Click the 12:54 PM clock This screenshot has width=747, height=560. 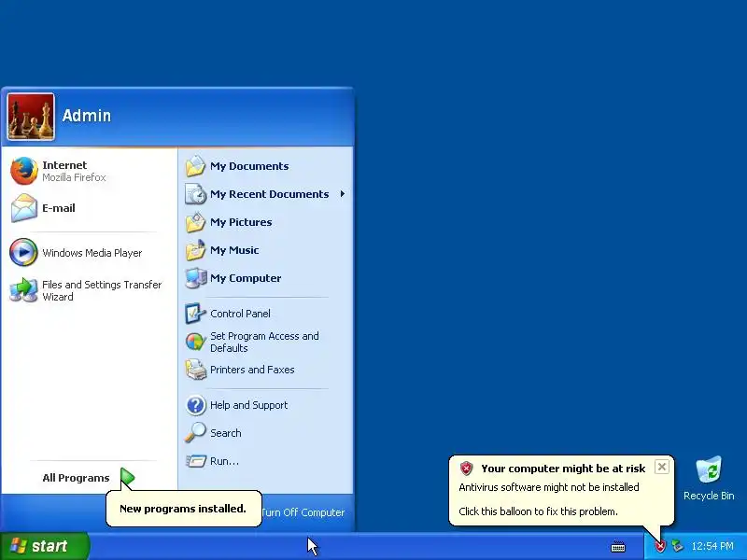(712, 546)
